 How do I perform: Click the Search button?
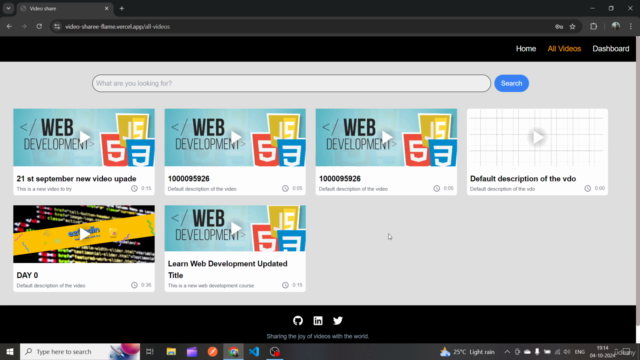(511, 83)
